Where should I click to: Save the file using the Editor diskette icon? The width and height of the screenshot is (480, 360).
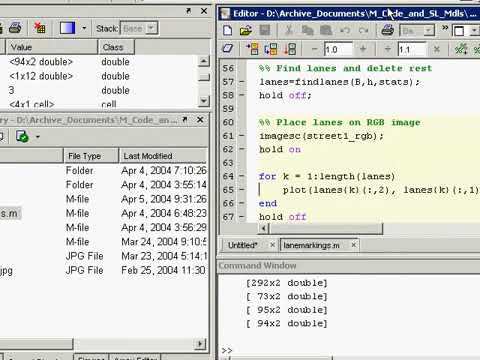coord(265,31)
